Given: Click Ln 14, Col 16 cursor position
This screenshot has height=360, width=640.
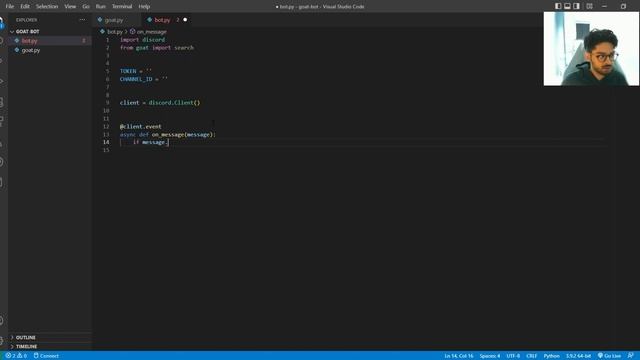Looking at the screenshot, I should (459, 356).
